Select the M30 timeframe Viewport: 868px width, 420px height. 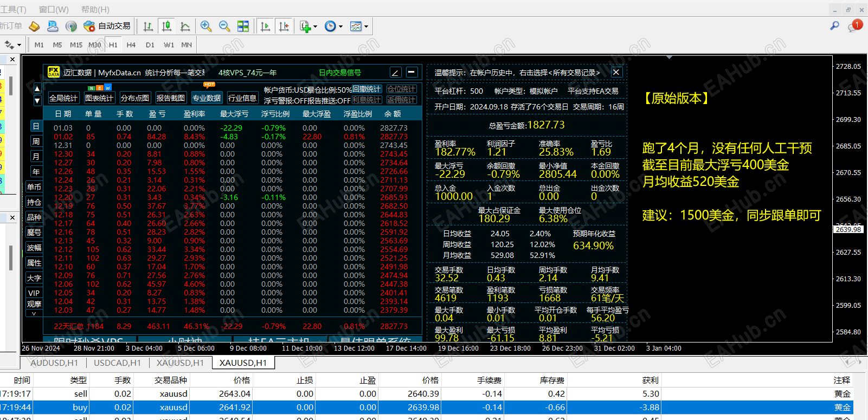(x=95, y=45)
